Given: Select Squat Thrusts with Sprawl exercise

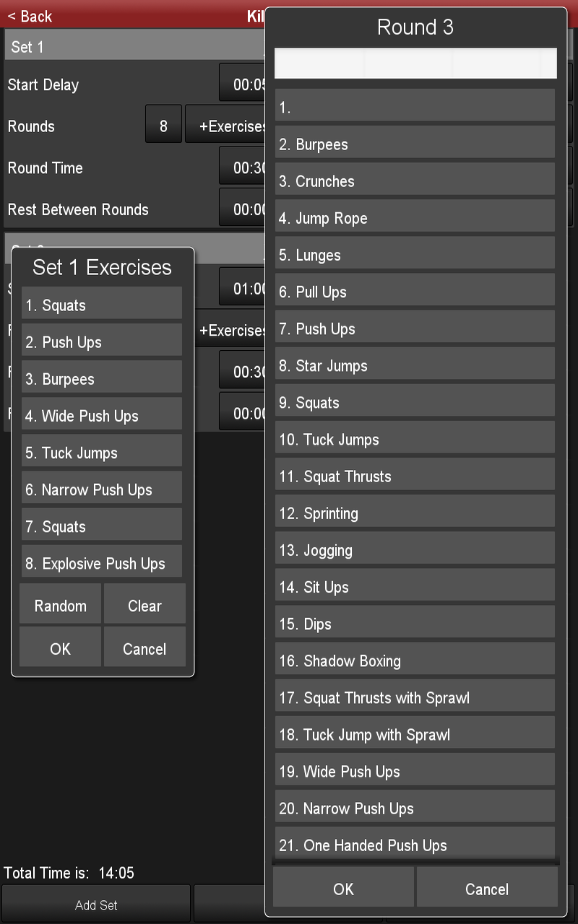Looking at the screenshot, I should [x=415, y=698].
